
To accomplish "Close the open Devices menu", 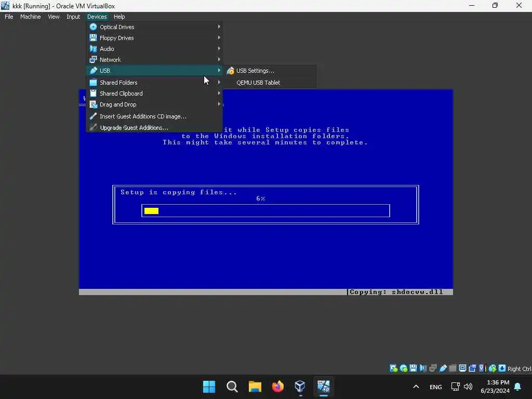I will click(x=97, y=17).
